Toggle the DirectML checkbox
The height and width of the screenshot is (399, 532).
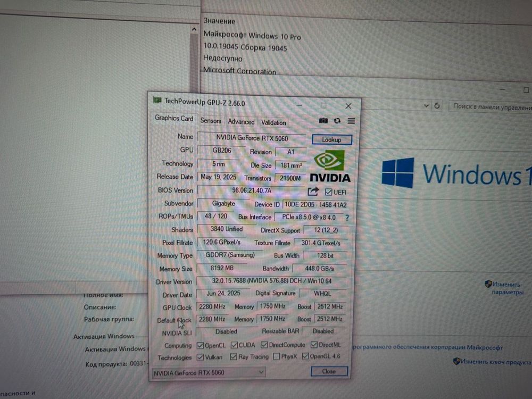314,344
